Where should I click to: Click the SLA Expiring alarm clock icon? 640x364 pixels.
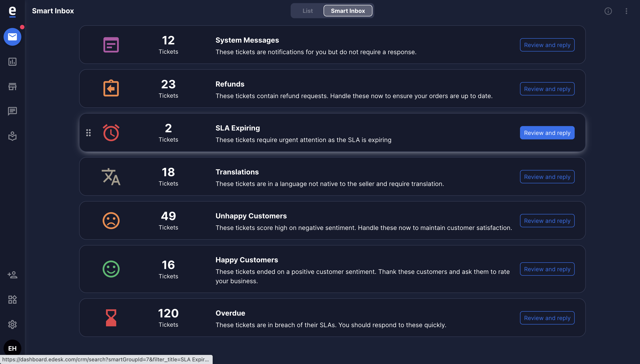click(x=111, y=133)
